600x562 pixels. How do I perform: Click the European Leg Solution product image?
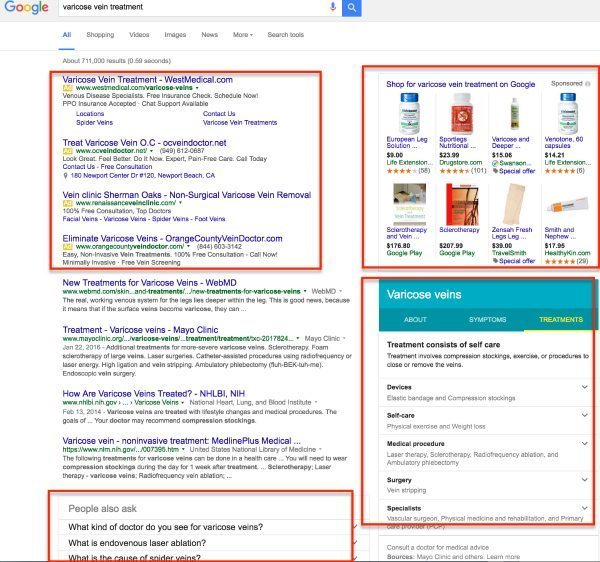(409, 113)
